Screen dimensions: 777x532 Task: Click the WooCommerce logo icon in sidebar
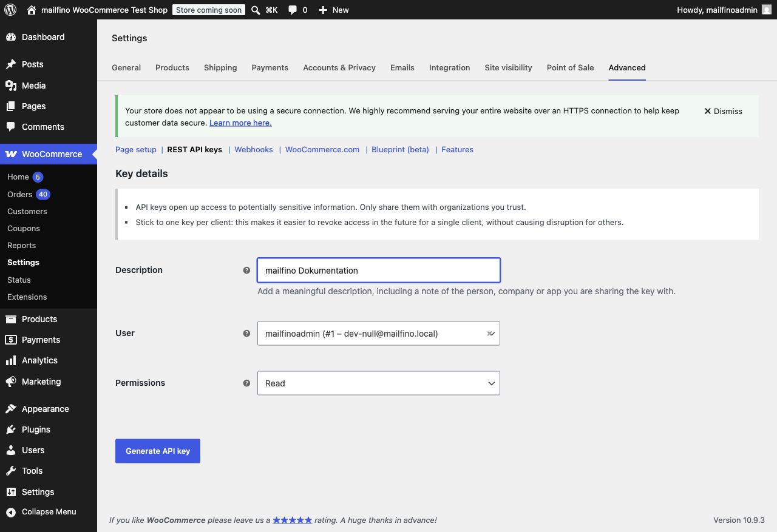(x=11, y=154)
